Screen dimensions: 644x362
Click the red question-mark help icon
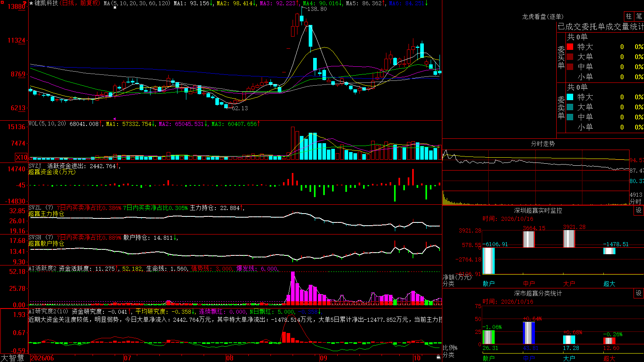[x=25, y=3]
